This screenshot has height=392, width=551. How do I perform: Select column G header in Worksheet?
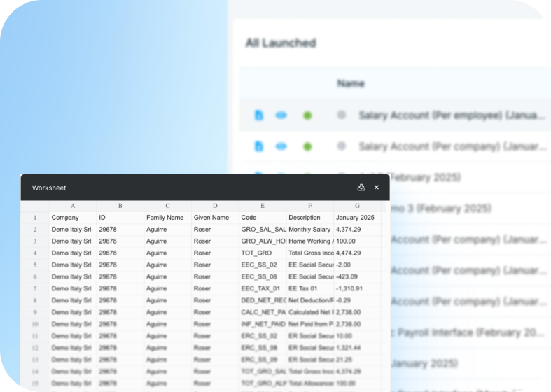(x=357, y=206)
